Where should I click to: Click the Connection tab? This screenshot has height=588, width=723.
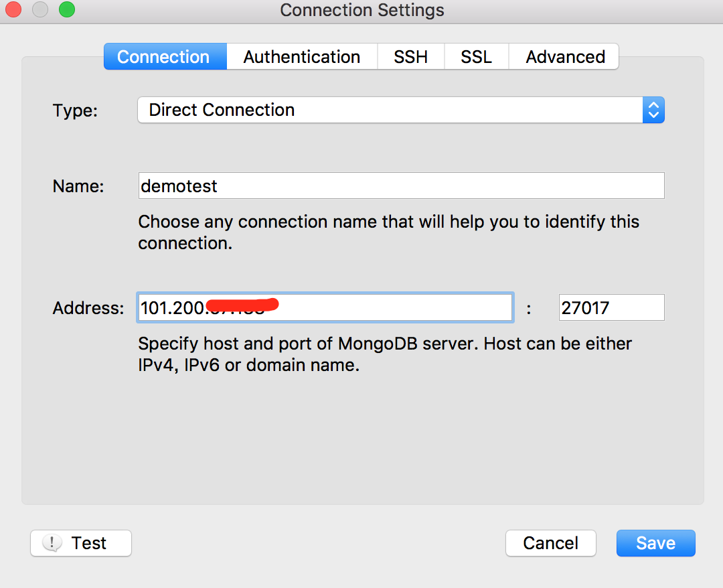coord(163,57)
